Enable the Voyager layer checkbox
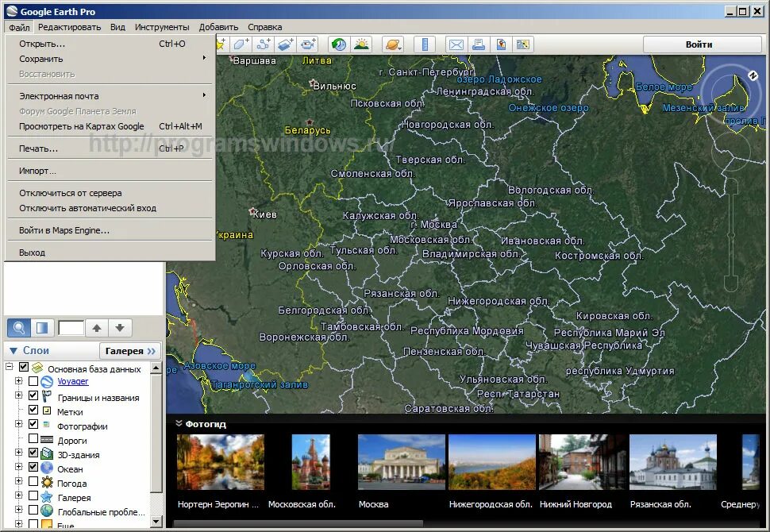Viewport: 770px width, 532px height. click(x=33, y=380)
